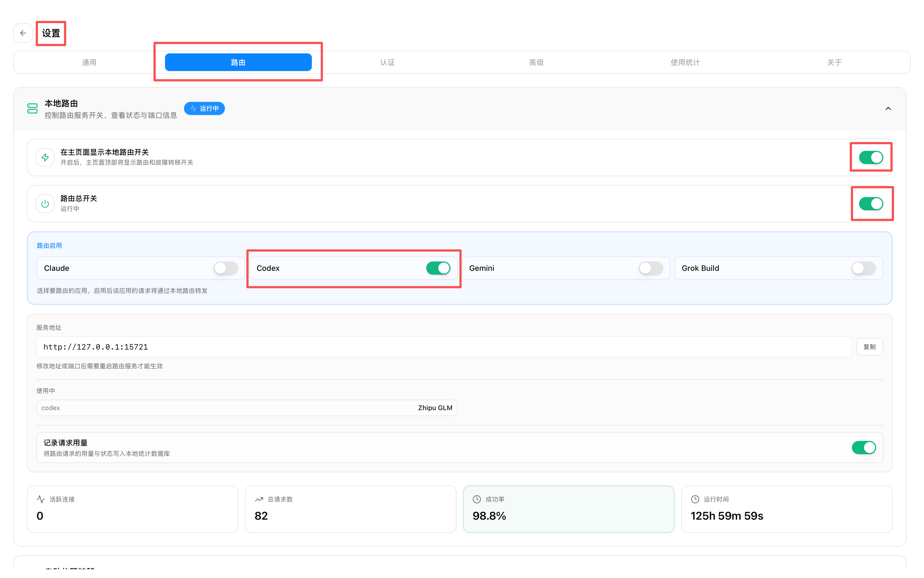This screenshot has width=924, height=578.
Task: Enable routing for Gemini
Action: pyautogui.click(x=651, y=268)
